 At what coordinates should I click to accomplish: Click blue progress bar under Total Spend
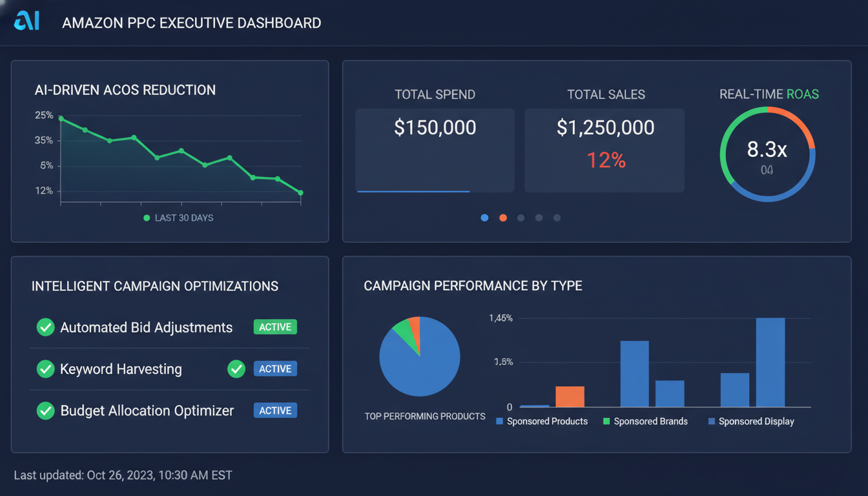[413, 191]
